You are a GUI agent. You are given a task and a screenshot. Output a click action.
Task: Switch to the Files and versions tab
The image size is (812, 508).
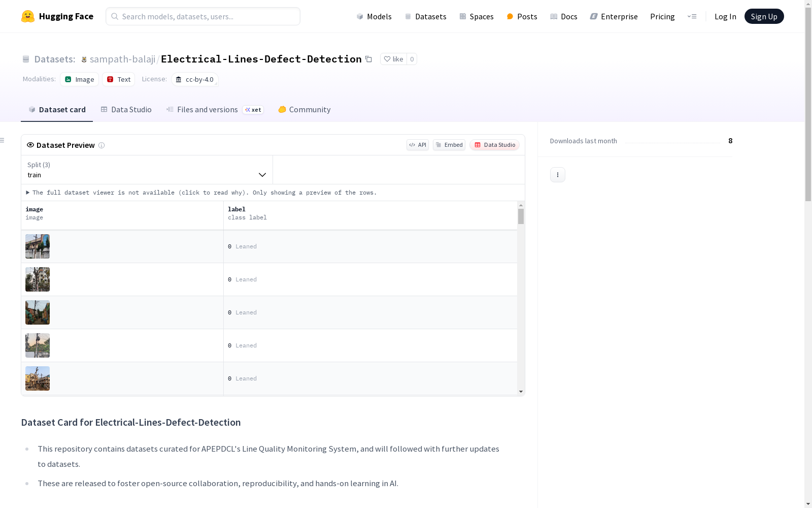[207, 110]
